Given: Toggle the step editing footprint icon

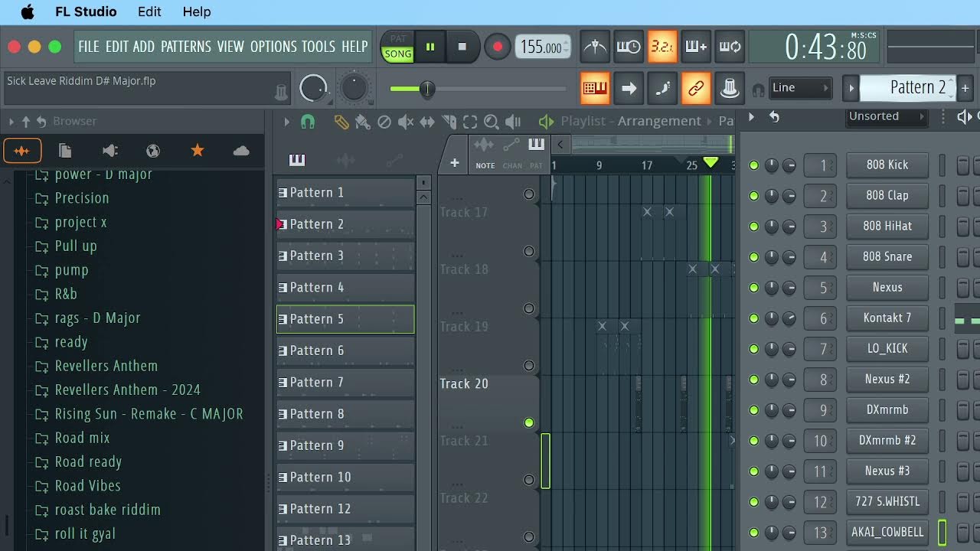Looking at the screenshot, I should [x=662, y=88].
